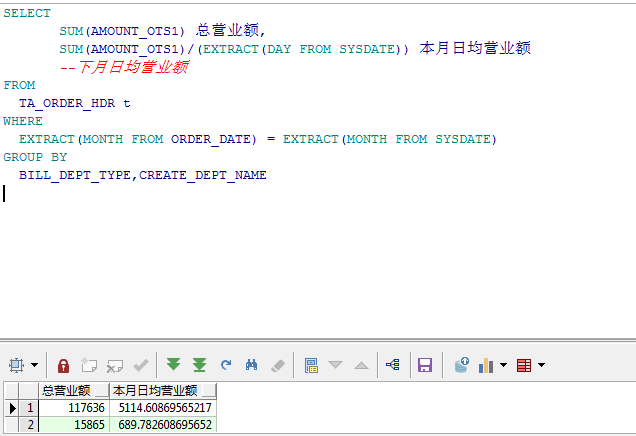Click the 总营业额 column header
This screenshot has height=436, width=636.
(x=74, y=391)
